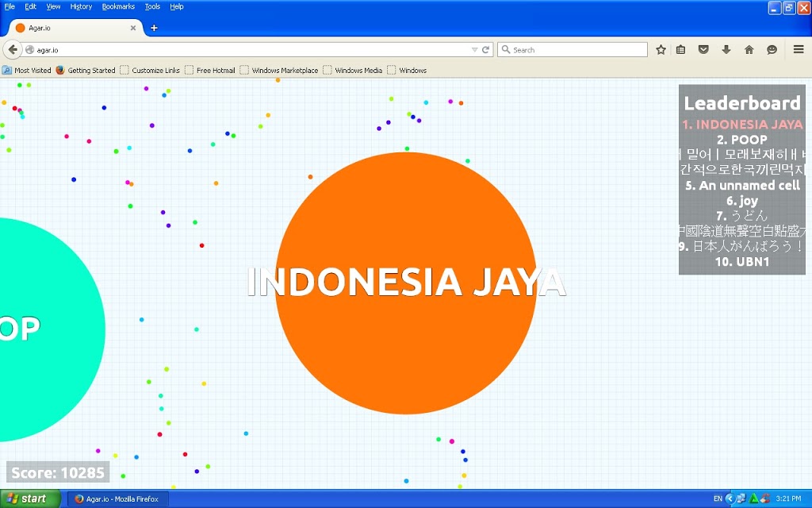This screenshot has width=812, height=508.
Task: Open the History menu
Action: [x=81, y=6]
